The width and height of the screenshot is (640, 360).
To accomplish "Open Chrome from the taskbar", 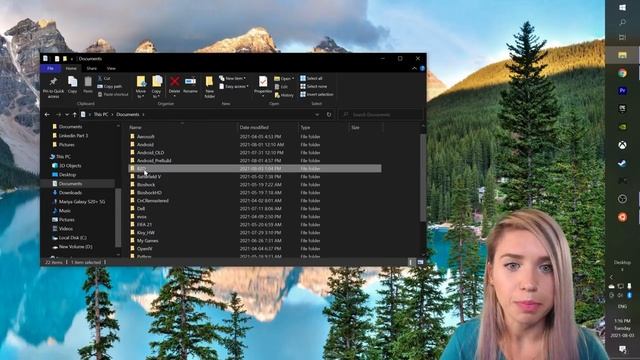I will pyautogui.click(x=622, y=73).
